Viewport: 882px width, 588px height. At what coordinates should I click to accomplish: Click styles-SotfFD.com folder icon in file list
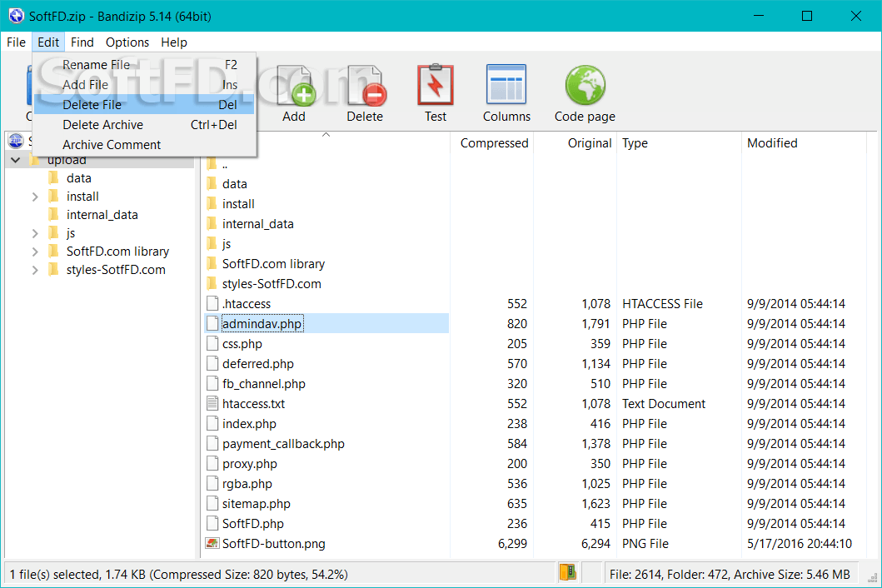212,284
